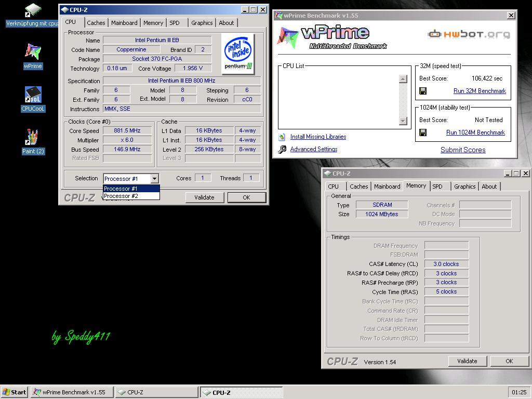Open Memory tab in top CPU-Z window
This screenshot has width=532, height=399.
tap(153, 23)
